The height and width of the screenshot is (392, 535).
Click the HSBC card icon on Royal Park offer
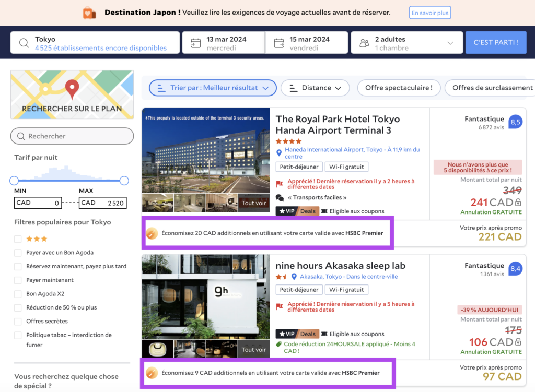coord(152,233)
